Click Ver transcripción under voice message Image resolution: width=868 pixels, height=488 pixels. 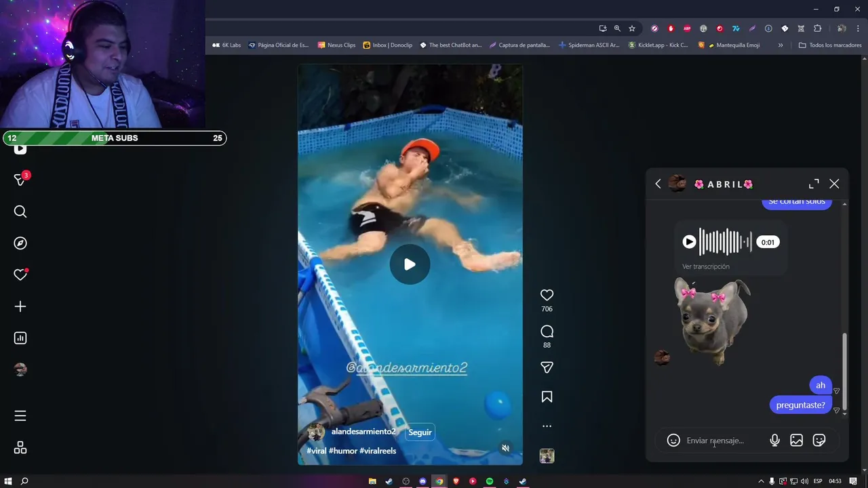pyautogui.click(x=706, y=266)
